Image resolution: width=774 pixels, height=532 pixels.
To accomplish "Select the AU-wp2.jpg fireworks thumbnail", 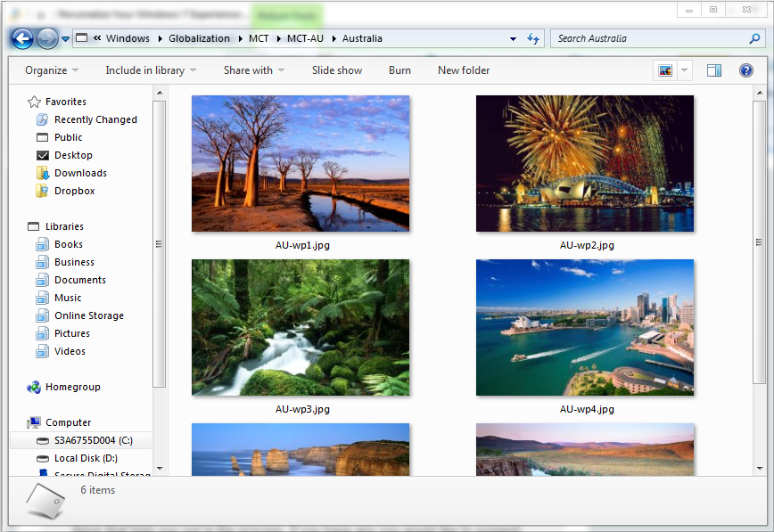I will pos(585,164).
